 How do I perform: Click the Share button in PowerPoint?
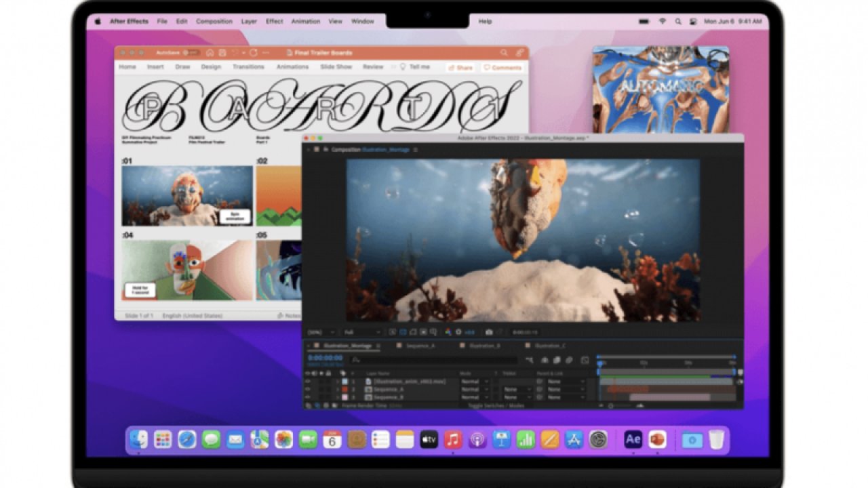click(x=460, y=68)
